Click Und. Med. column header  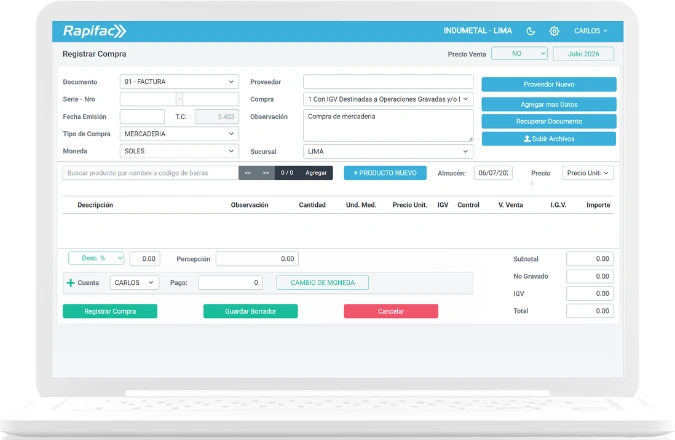[x=361, y=205]
